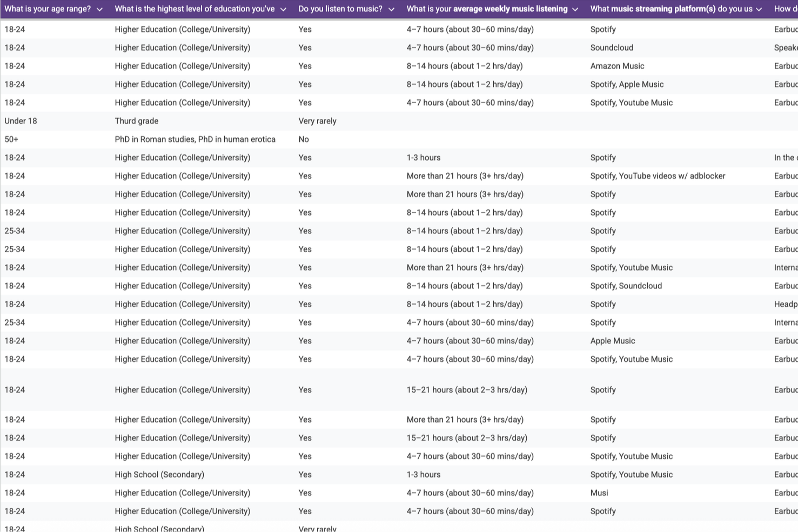Select '4–7 hours' in the Soundcloud row
This screenshot has width=798, height=532.
pos(470,48)
